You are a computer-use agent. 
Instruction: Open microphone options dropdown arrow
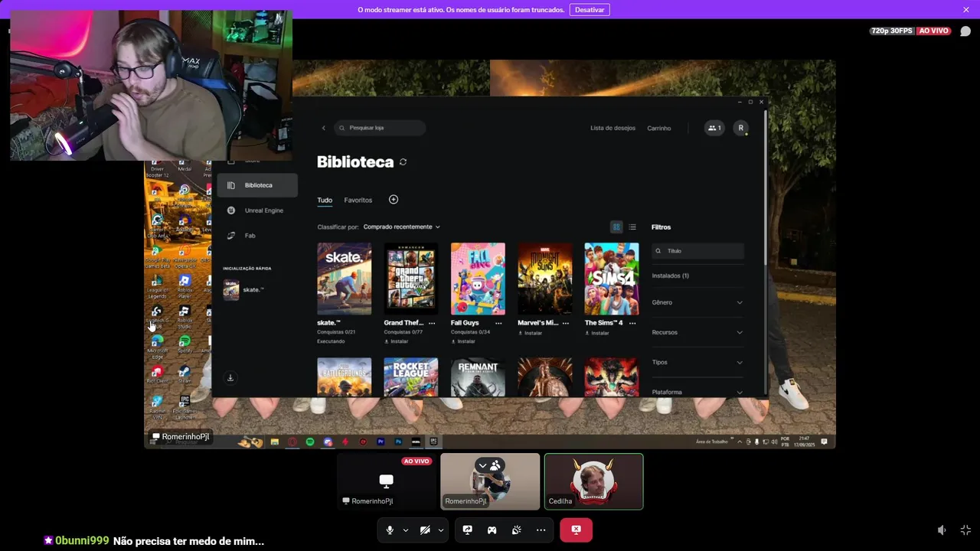pos(405,530)
